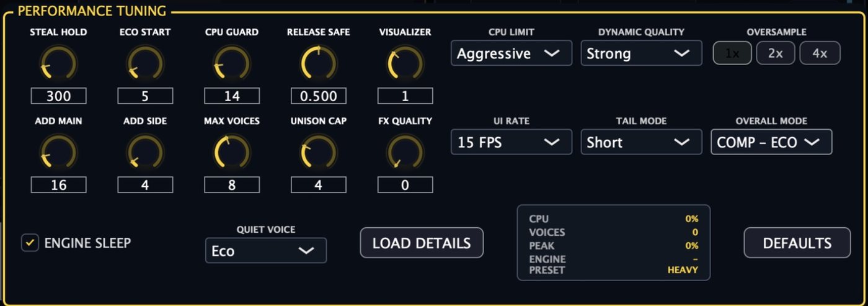Select 2x oversample
Image resolution: width=868 pixels, height=306 pixels.
click(x=776, y=53)
